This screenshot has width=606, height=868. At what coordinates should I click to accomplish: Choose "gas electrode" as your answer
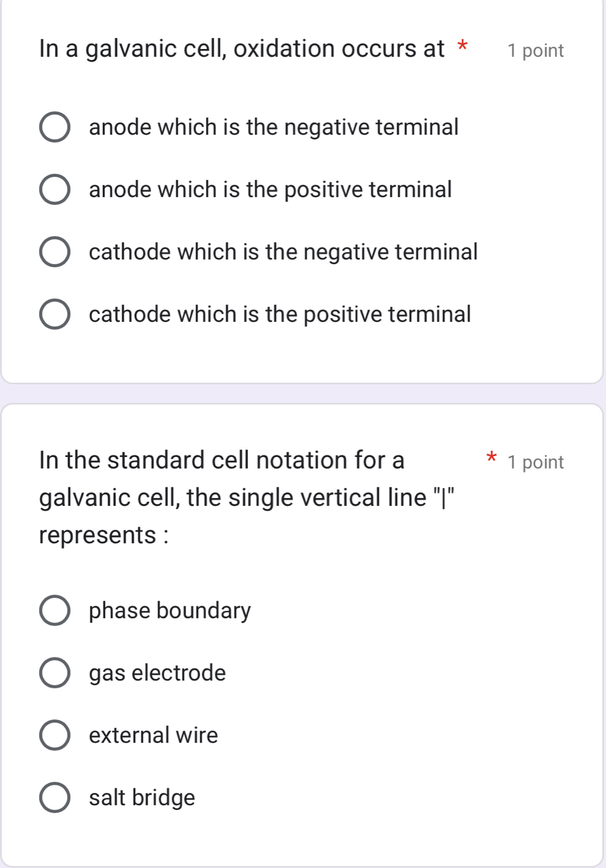56,673
